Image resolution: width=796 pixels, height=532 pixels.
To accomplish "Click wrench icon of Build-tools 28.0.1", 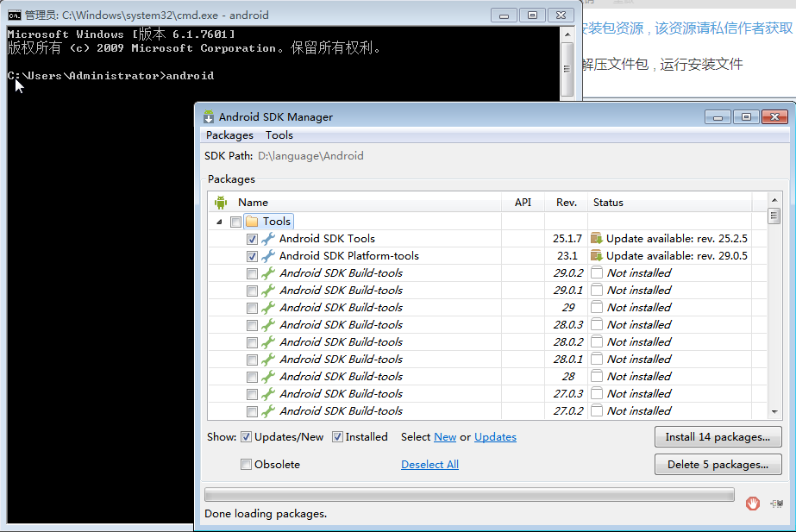I will [x=268, y=360].
